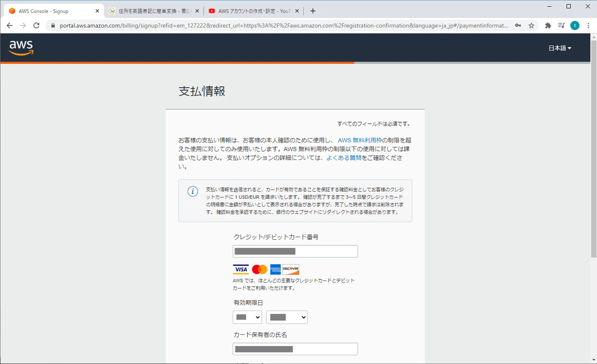Open the expiration month dropdown
The image size is (597, 364).
[247, 317]
